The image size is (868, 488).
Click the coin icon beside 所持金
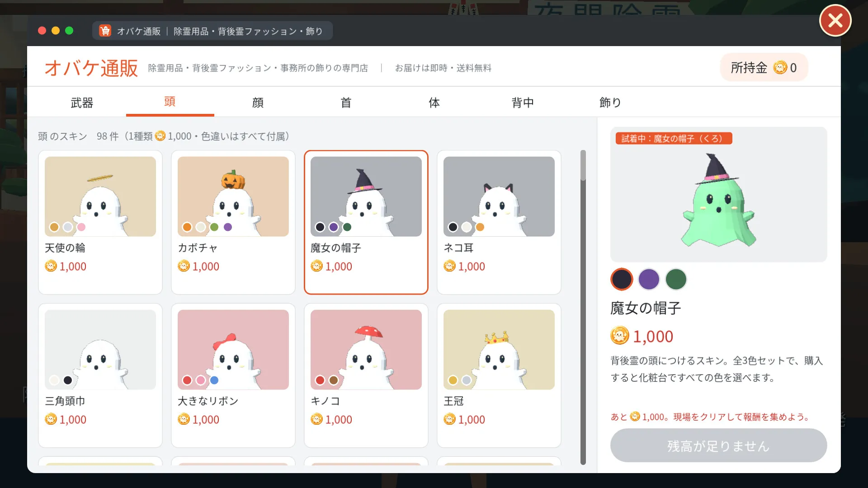pos(780,67)
